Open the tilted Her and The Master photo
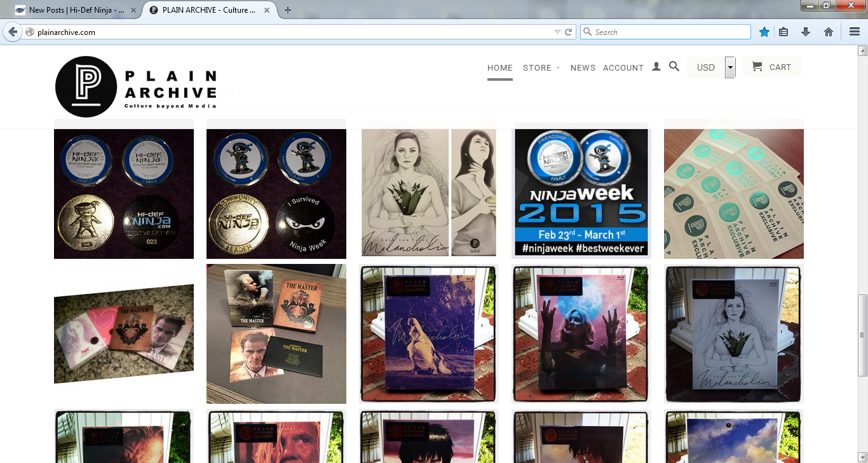The height and width of the screenshot is (463, 868). point(124,334)
